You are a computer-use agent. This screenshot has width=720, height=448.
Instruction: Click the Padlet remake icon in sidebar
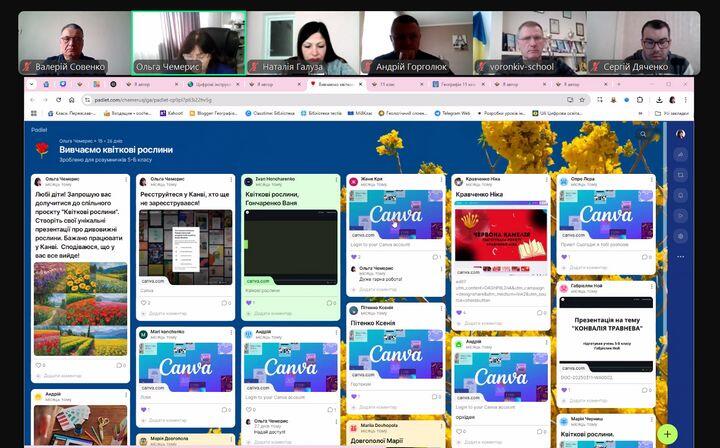[681, 175]
